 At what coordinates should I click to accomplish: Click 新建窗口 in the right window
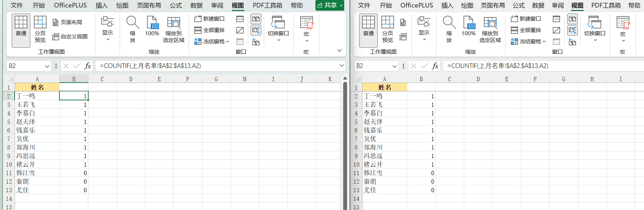coord(526,19)
